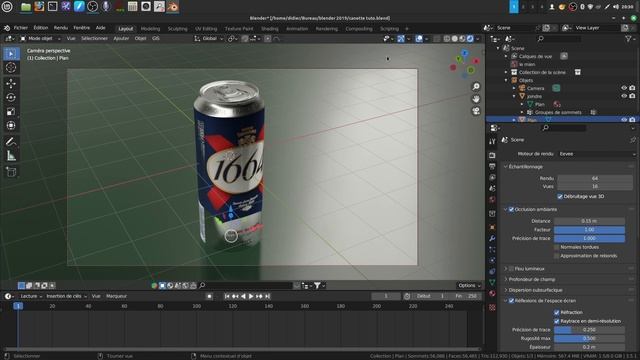Screen dimensions: 640x360
Task: Open the Object Data green triangle tab
Action: 492,282
